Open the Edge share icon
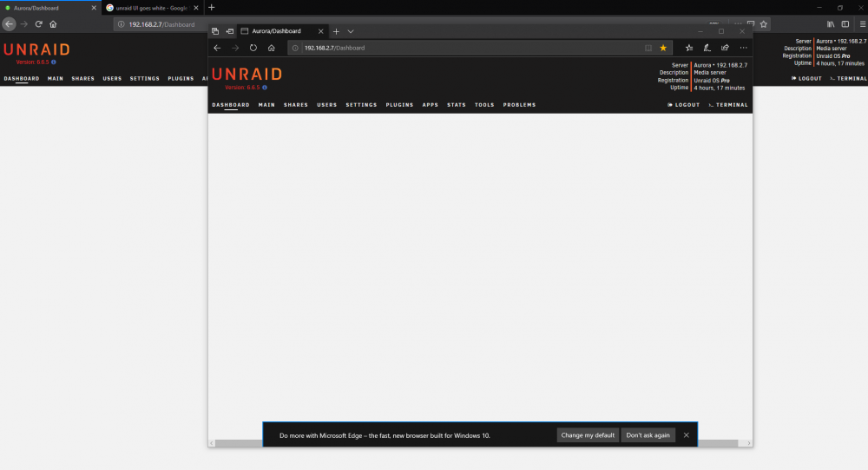The width and height of the screenshot is (868, 470). [x=725, y=48]
